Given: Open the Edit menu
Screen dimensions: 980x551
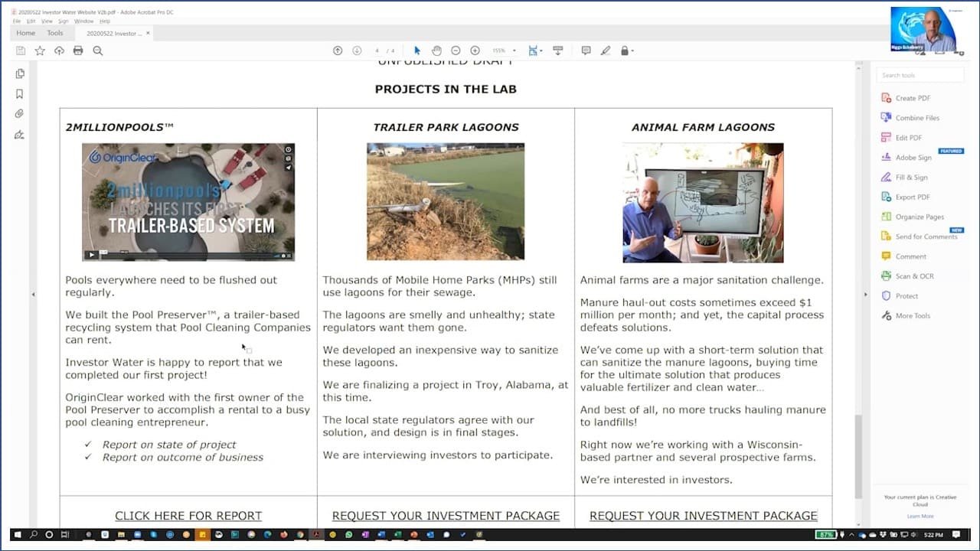Looking at the screenshot, I should 31,21.
